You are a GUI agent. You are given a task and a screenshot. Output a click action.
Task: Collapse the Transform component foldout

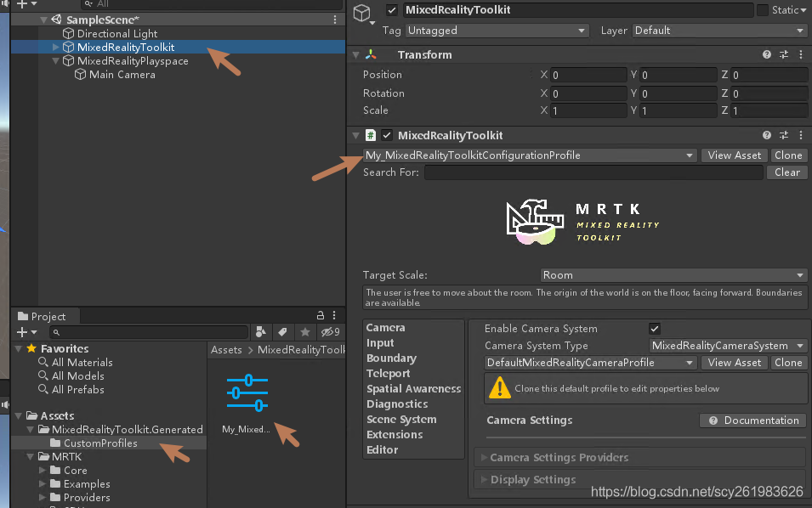(x=355, y=55)
